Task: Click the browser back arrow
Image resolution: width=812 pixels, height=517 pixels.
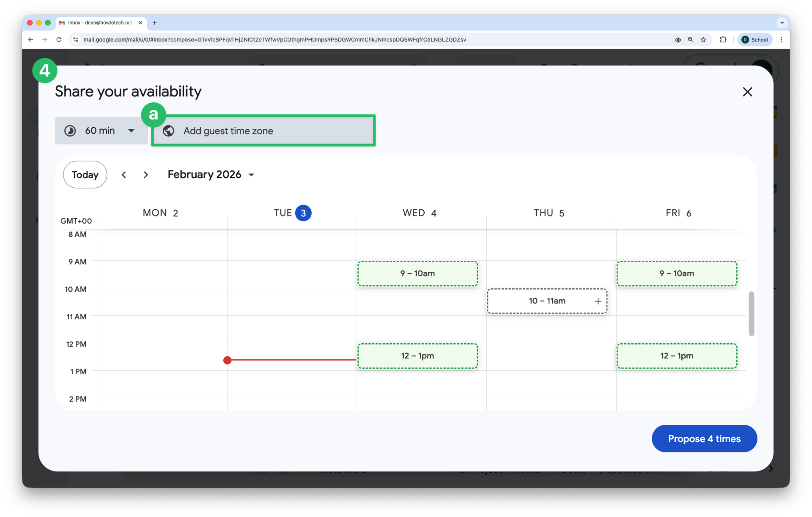Action: pos(30,39)
